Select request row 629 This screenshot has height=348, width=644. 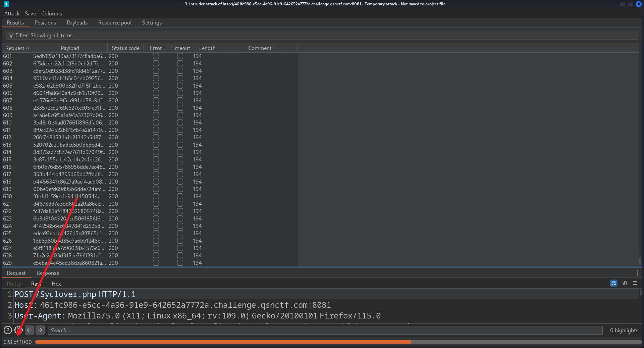coord(150,263)
